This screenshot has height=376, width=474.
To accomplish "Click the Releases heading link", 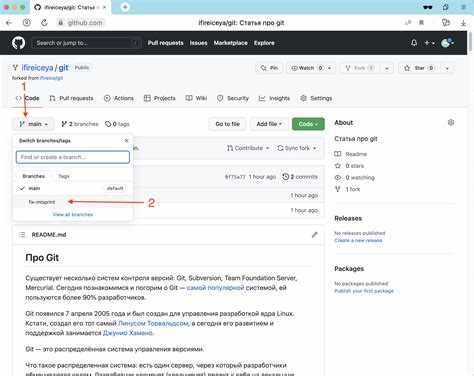I will pos(348,218).
